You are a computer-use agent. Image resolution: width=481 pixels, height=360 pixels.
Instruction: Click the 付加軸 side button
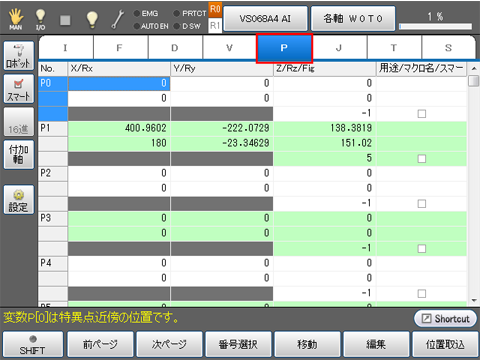click(x=19, y=155)
